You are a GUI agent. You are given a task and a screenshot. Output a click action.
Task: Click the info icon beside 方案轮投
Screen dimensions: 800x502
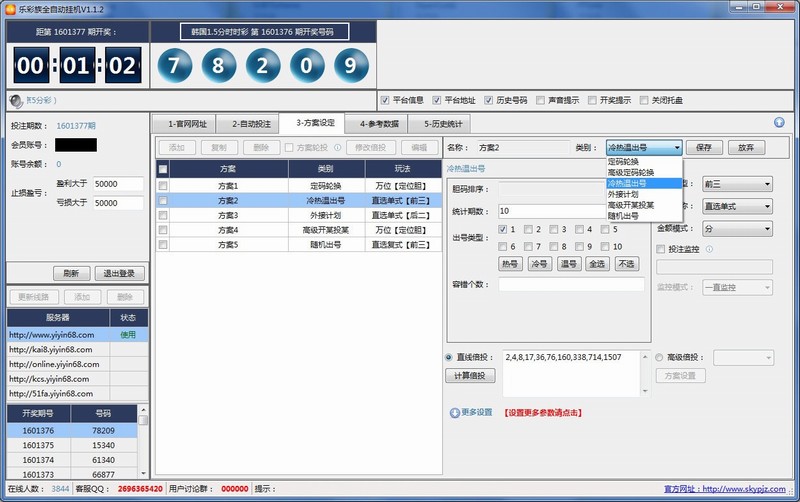click(338, 147)
